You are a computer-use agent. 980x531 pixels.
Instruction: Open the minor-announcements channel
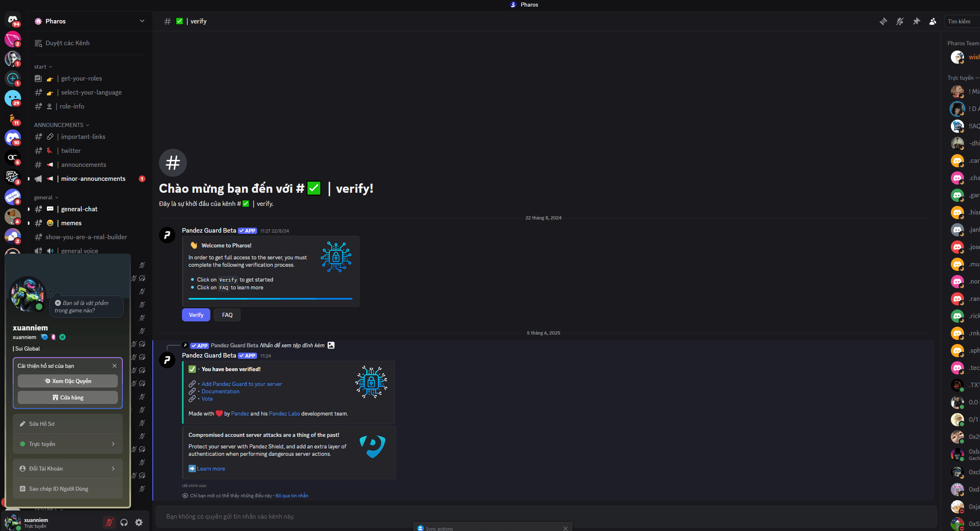pyautogui.click(x=93, y=179)
